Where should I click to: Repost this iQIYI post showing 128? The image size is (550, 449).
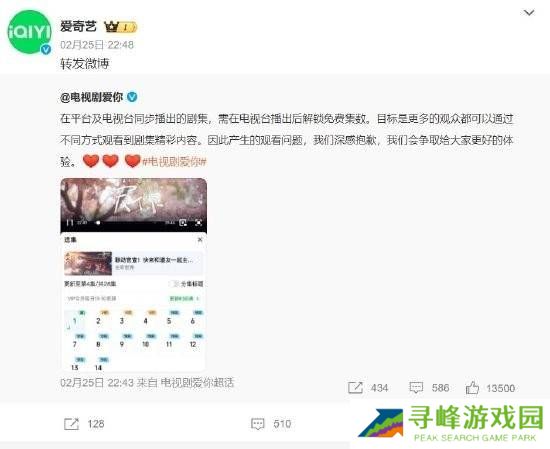(71, 424)
